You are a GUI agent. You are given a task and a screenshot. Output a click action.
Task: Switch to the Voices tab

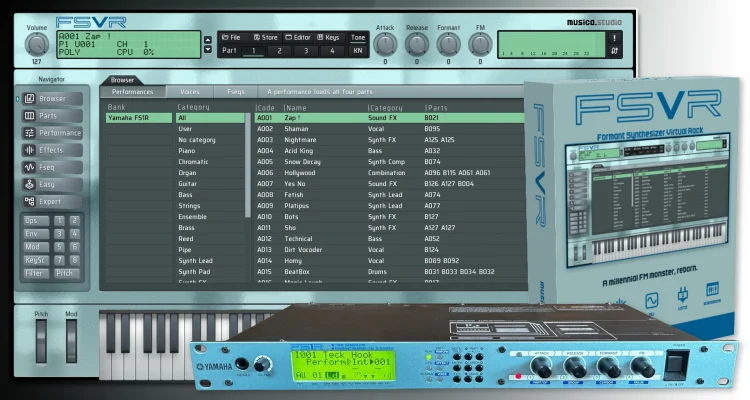coord(189,92)
